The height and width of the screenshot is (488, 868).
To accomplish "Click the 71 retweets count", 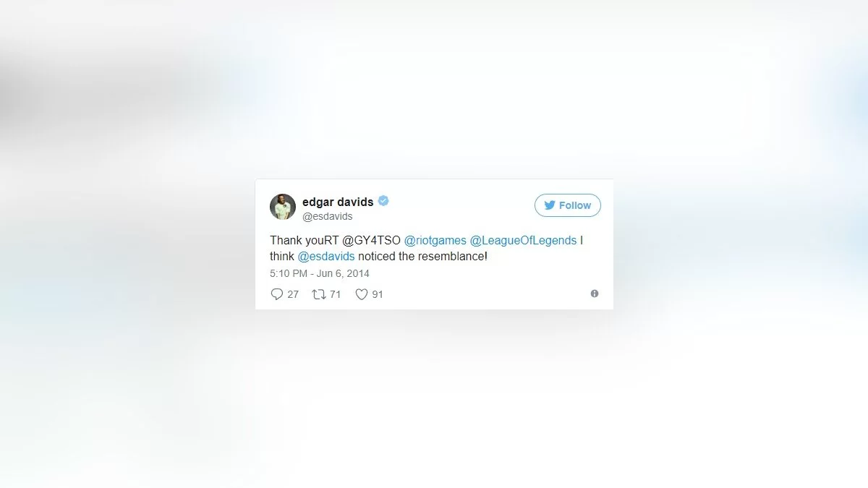I will (335, 294).
